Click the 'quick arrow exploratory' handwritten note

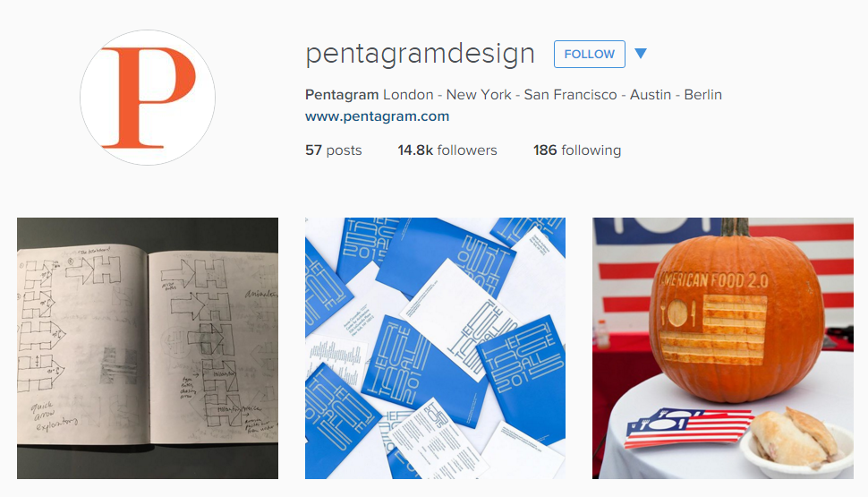(55, 416)
